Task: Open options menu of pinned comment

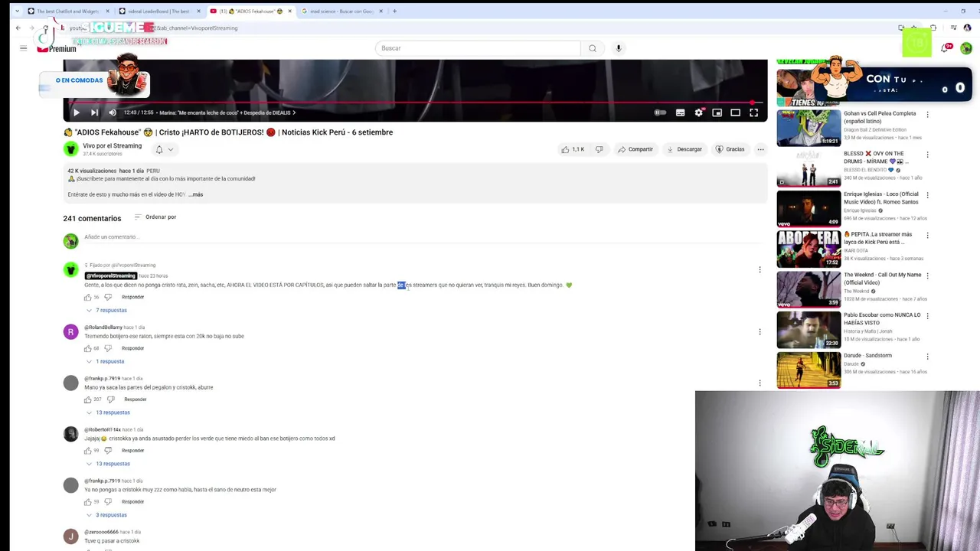Action: (759, 269)
